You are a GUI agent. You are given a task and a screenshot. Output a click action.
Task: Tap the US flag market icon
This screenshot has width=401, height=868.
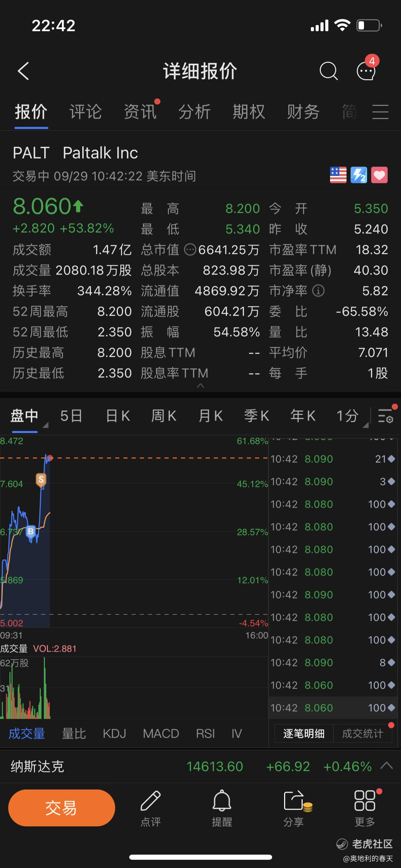[338, 175]
